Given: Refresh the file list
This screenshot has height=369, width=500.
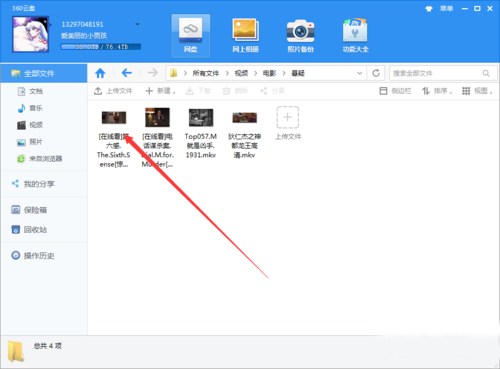Looking at the screenshot, I should [376, 73].
